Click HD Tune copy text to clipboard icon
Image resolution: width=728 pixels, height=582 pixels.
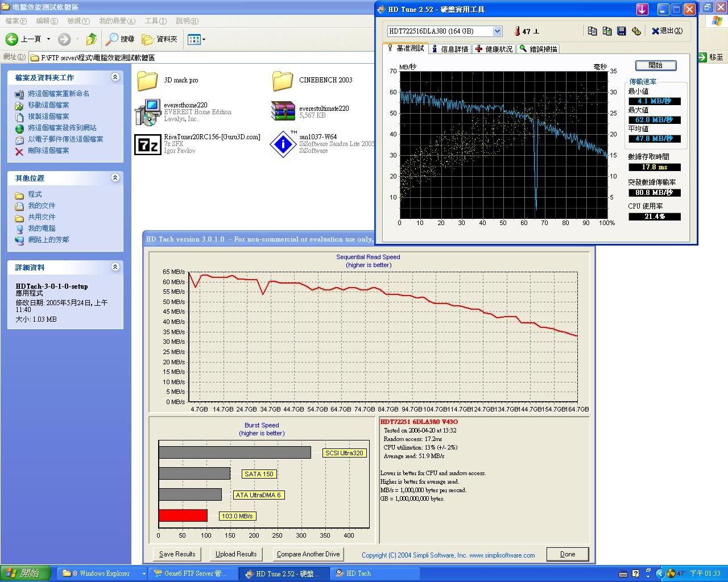[592, 31]
